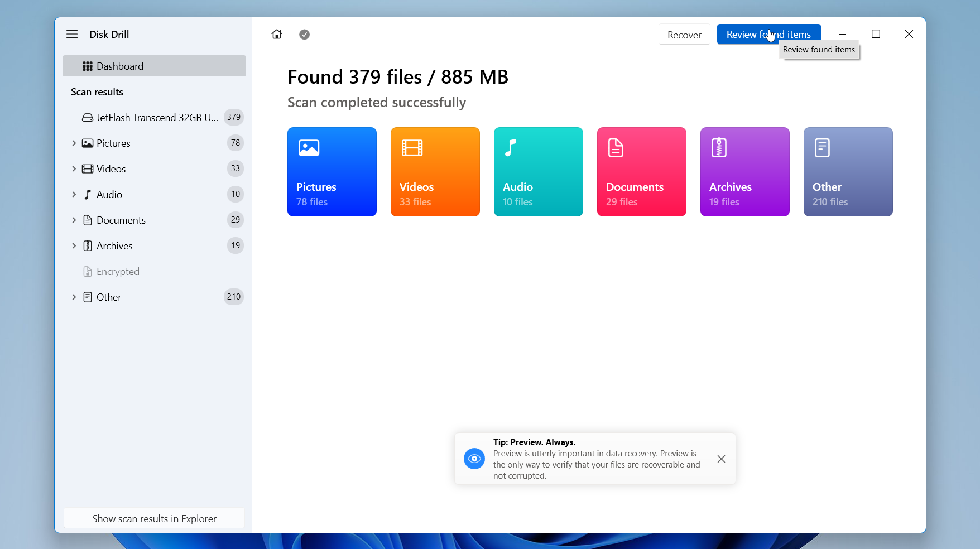Click the Videos film icon in the sidebar
The height and width of the screenshot is (549, 980).
tap(88, 169)
